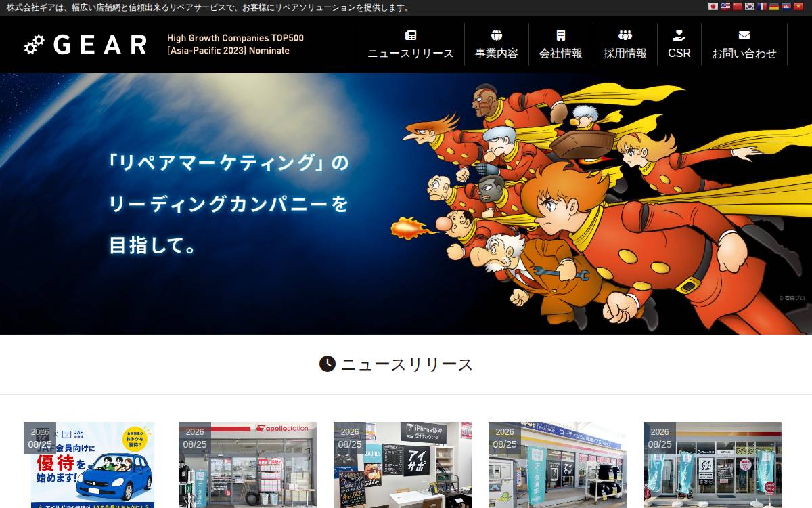812x508 pixels.
Task: Click the people icon above 採用情報
Action: (x=625, y=35)
